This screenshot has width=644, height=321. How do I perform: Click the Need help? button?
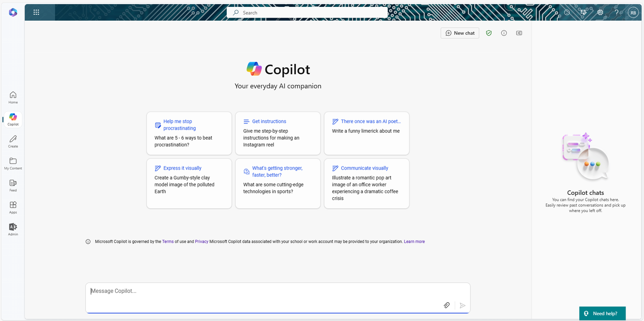[602, 313]
